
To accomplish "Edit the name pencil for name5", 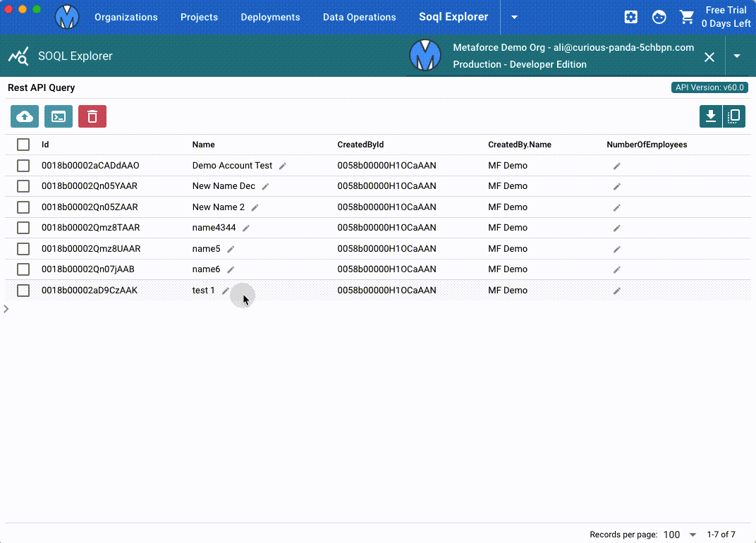I will 231,250.
